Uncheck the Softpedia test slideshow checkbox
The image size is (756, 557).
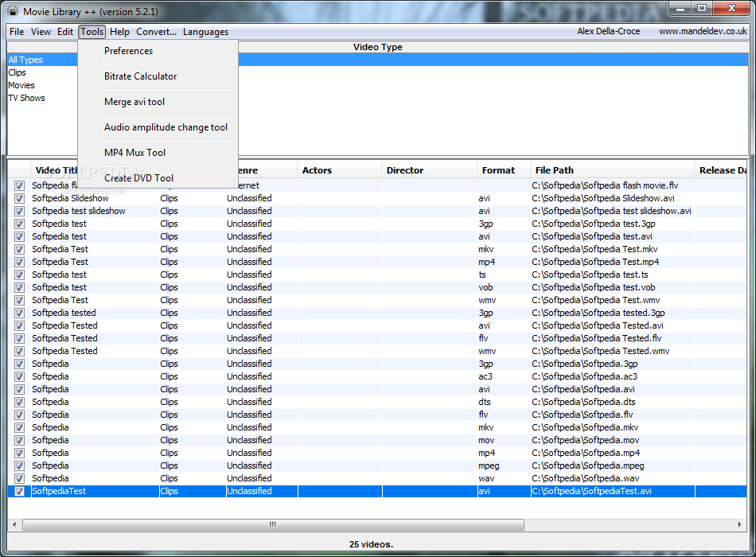(x=19, y=211)
